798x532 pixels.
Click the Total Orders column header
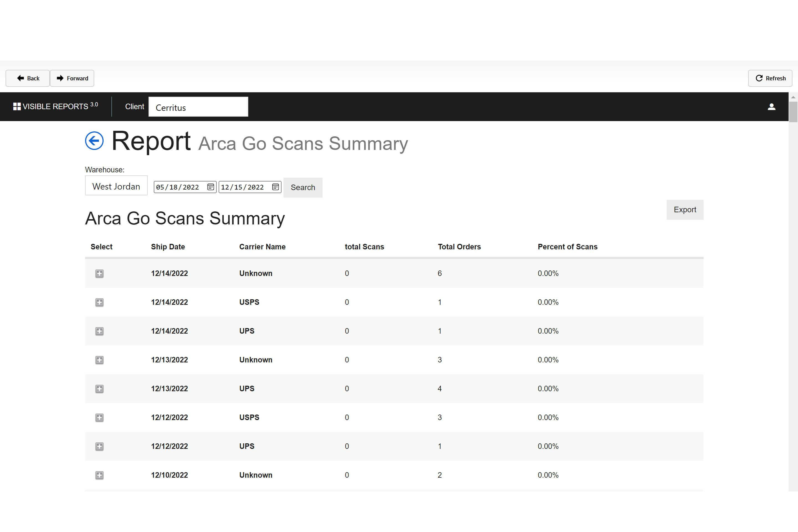click(459, 247)
